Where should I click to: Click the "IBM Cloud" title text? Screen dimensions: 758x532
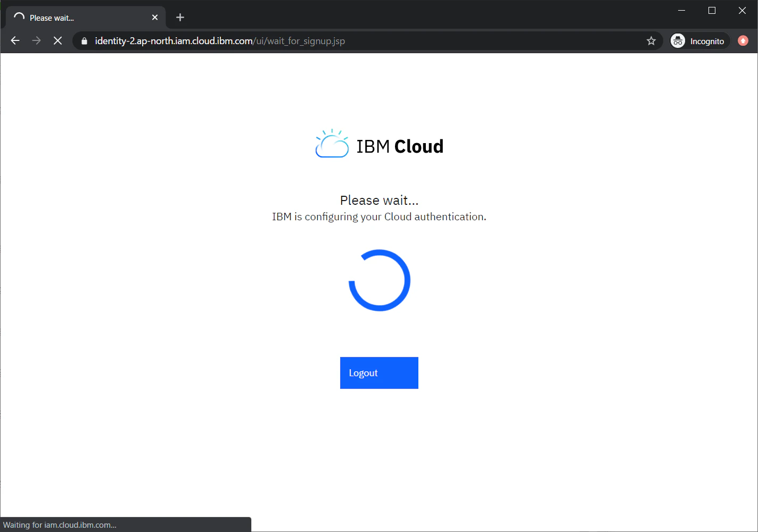tap(400, 146)
